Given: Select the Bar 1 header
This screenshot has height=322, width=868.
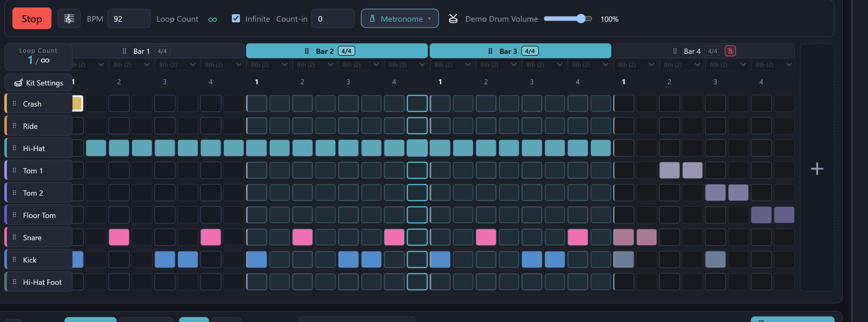Looking at the screenshot, I should coord(158,51).
